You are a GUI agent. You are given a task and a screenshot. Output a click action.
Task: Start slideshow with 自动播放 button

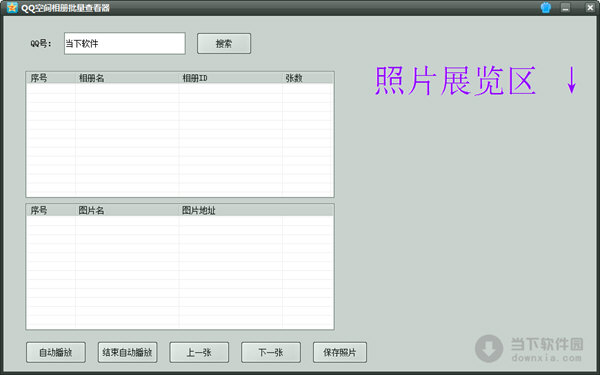[56, 352]
